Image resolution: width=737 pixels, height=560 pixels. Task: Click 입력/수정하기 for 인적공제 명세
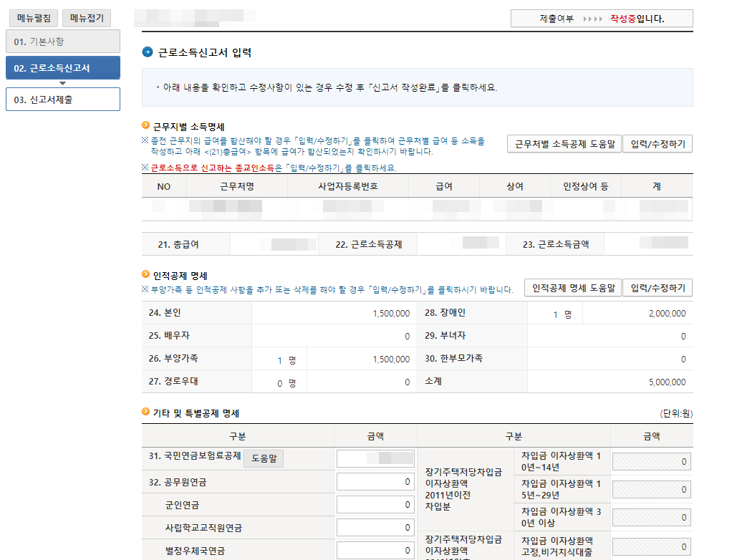(x=657, y=287)
